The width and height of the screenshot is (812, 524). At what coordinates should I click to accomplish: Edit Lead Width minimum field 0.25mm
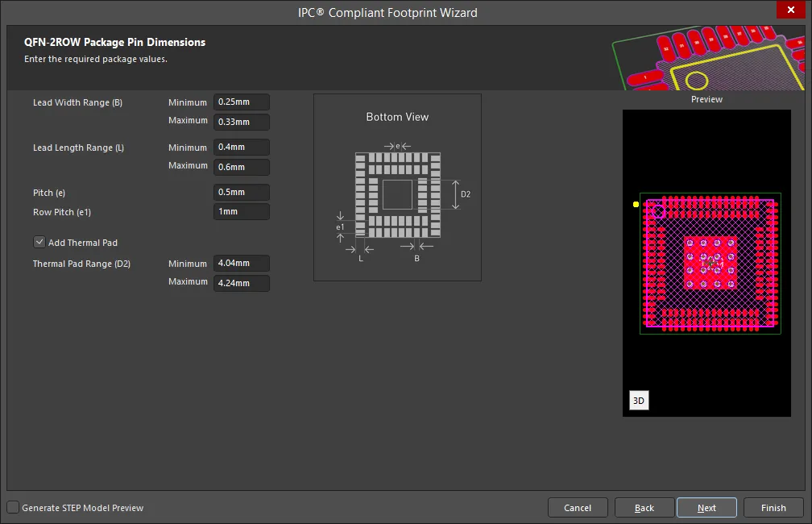tap(242, 102)
